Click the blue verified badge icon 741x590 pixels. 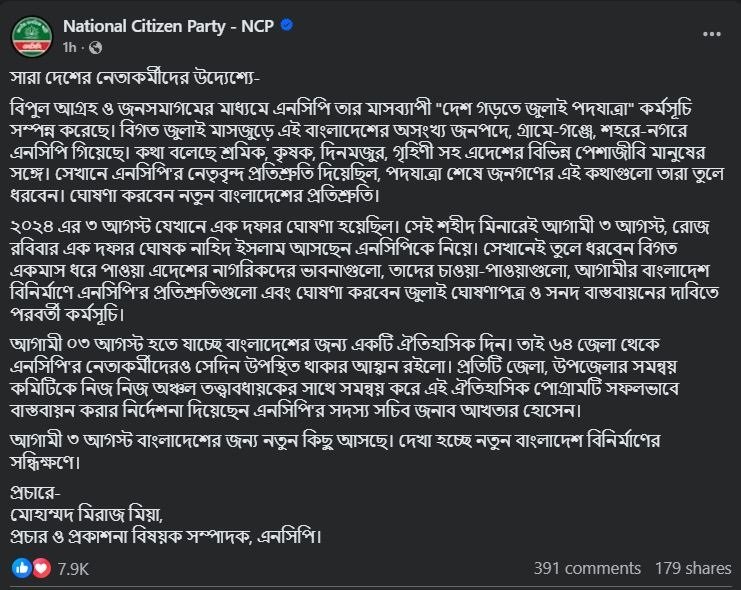[x=286, y=25]
